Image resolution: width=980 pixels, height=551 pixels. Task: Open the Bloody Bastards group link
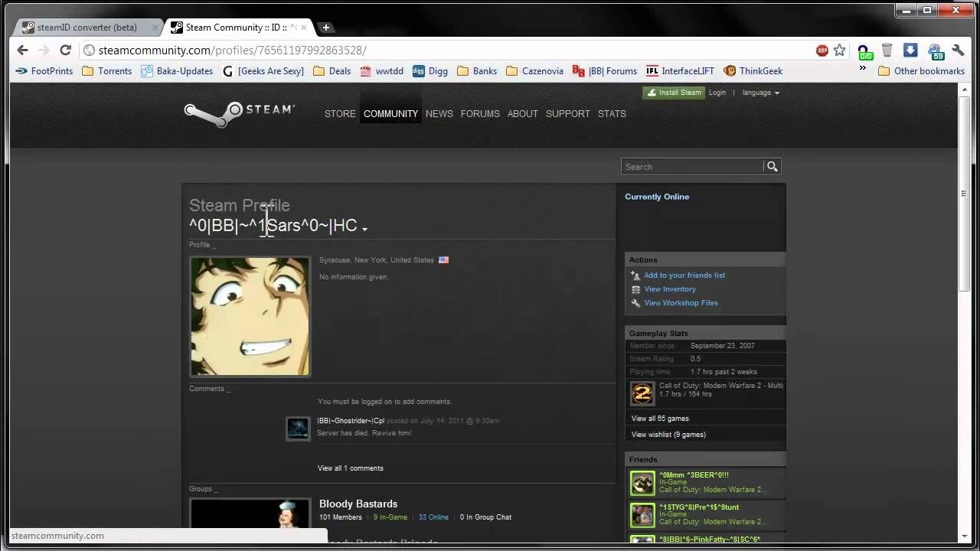point(358,504)
